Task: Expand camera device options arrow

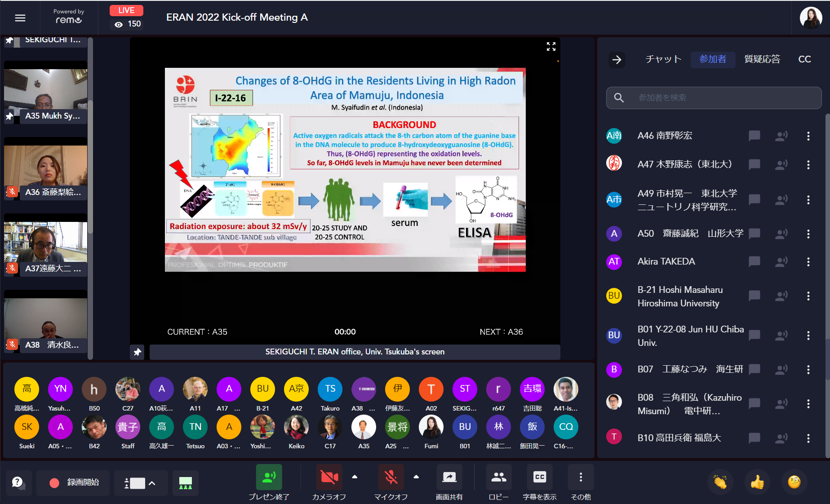Action: [x=355, y=477]
